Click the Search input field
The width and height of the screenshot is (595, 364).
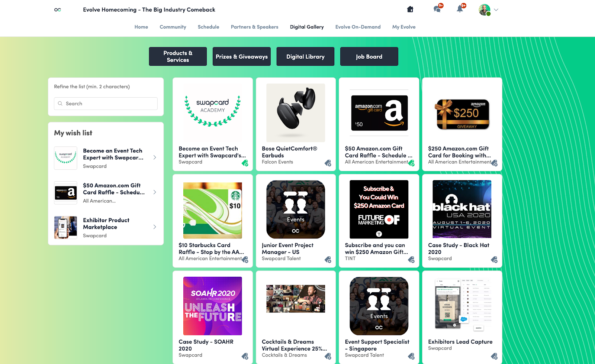pyautogui.click(x=106, y=104)
